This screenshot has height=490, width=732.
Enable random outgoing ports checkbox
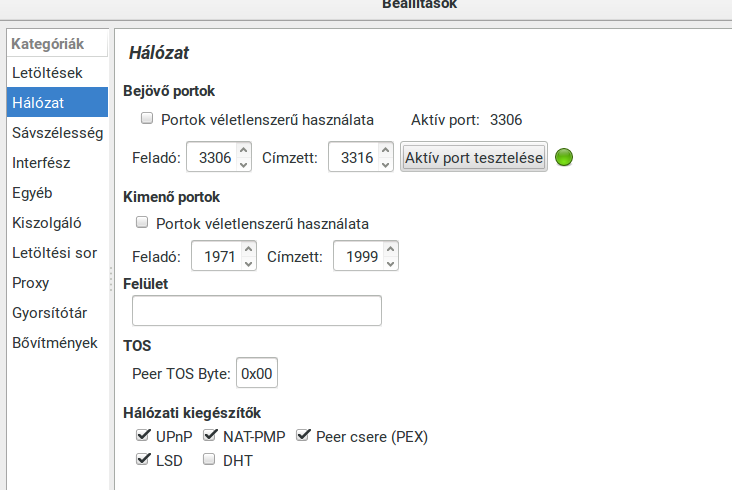point(142,222)
